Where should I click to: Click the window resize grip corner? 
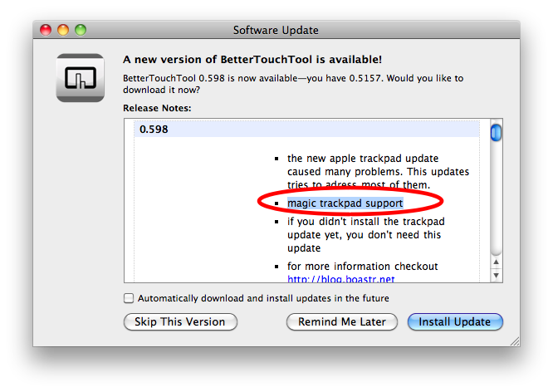coord(515,341)
